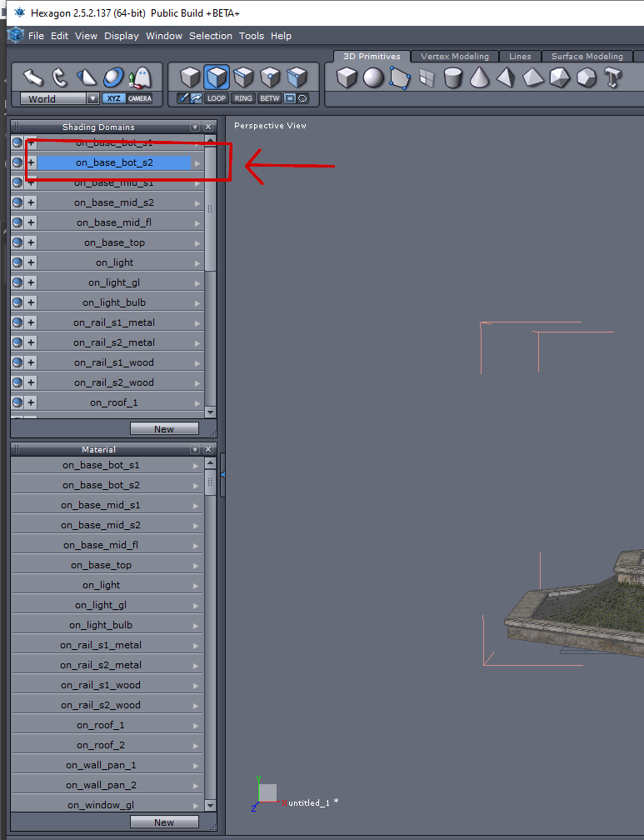The image size is (644, 840).
Task: Open the File menu
Action: coord(36,36)
